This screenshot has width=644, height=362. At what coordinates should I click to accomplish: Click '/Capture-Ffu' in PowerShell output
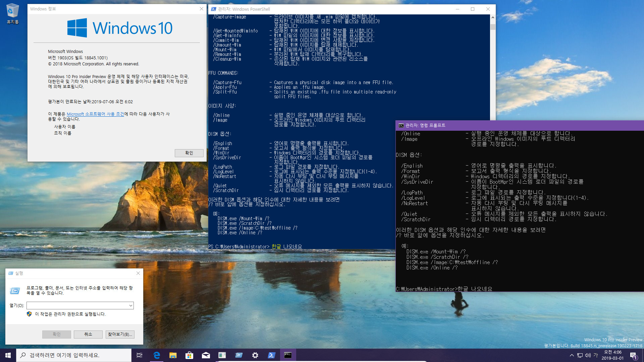coord(227,82)
